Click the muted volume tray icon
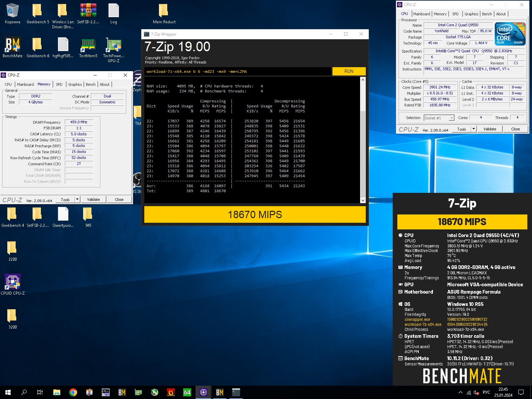Screen dimensions: 532x399 [476, 393]
